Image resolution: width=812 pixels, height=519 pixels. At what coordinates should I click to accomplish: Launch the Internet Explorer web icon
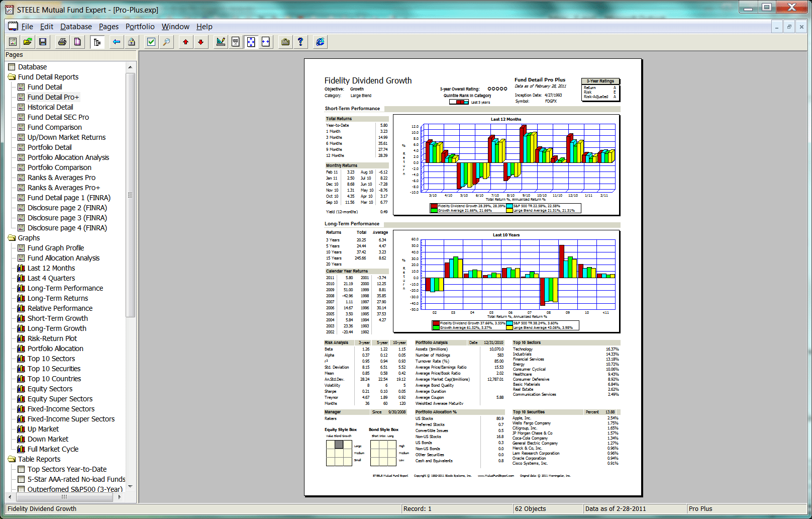tap(320, 42)
